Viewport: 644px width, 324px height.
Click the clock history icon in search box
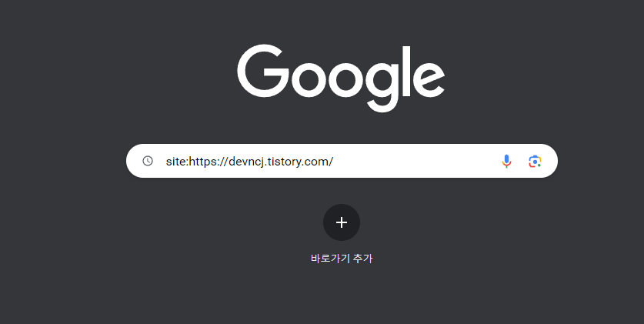(x=148, y=161)
